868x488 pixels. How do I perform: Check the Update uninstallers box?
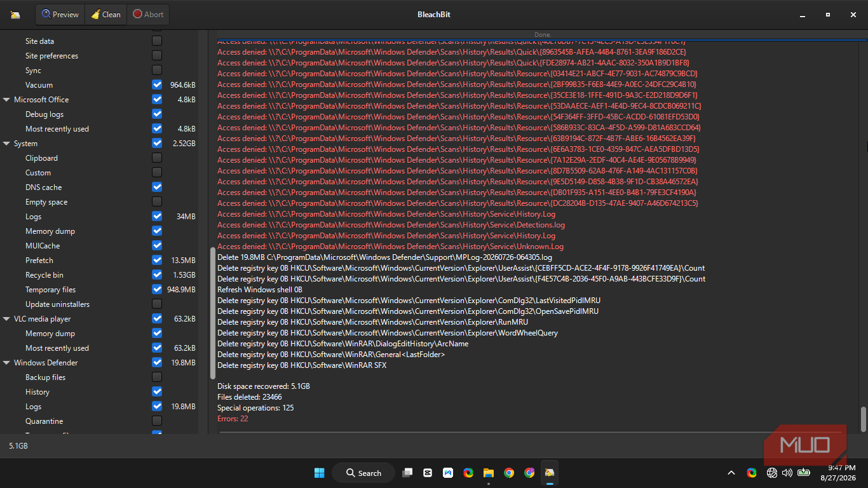click(x=157, y=304)
